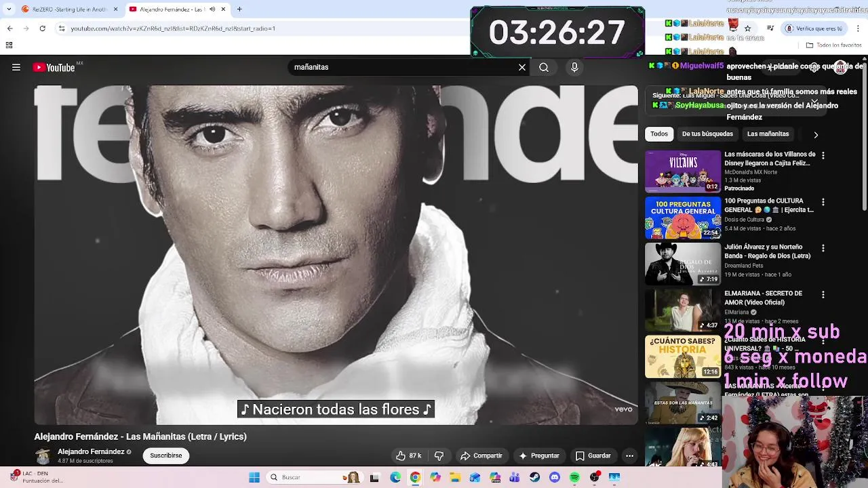
Task: Open Chrome media controls icon
Action: point(770,28)
